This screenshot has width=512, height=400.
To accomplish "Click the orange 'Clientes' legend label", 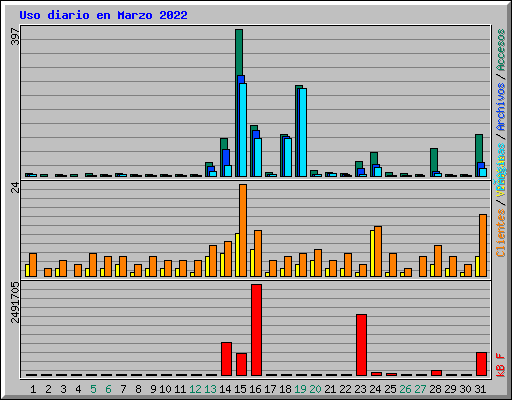I will click(501, 233).
